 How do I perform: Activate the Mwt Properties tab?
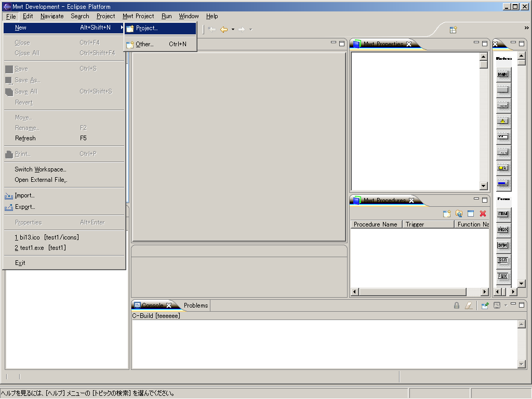click(x=383, y=44)
